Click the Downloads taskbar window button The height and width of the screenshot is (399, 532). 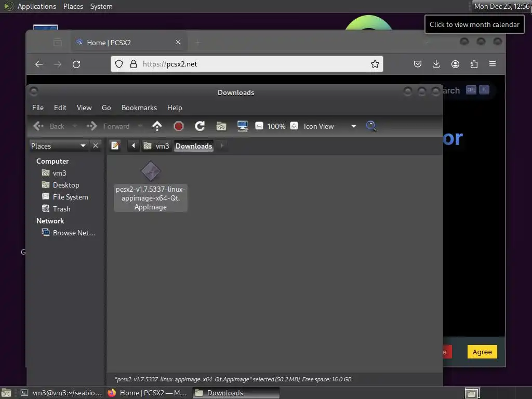point(236,393)
